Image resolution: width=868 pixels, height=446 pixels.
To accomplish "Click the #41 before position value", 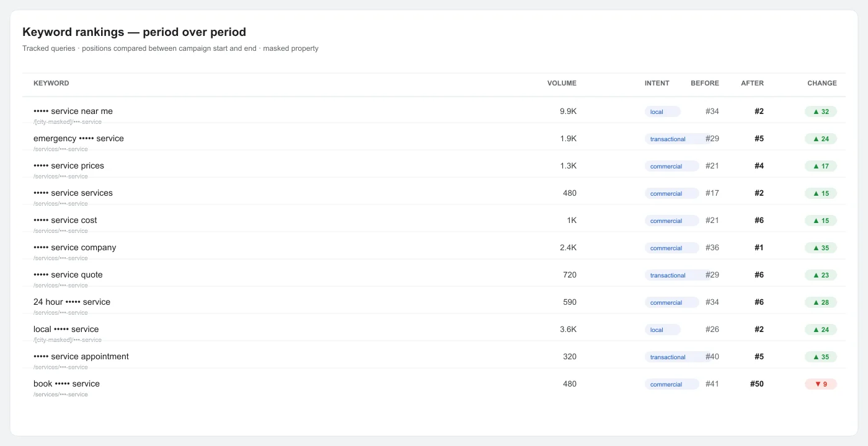I will point(712,384).
